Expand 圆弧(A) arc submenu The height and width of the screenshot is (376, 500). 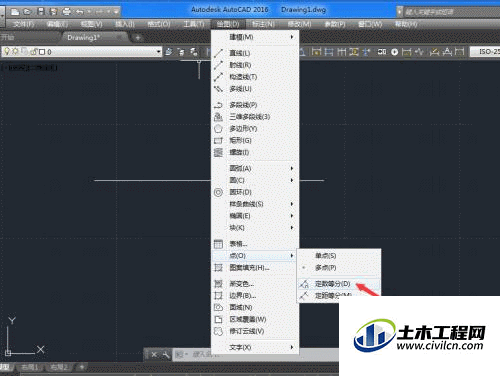[x=255, y=169]
